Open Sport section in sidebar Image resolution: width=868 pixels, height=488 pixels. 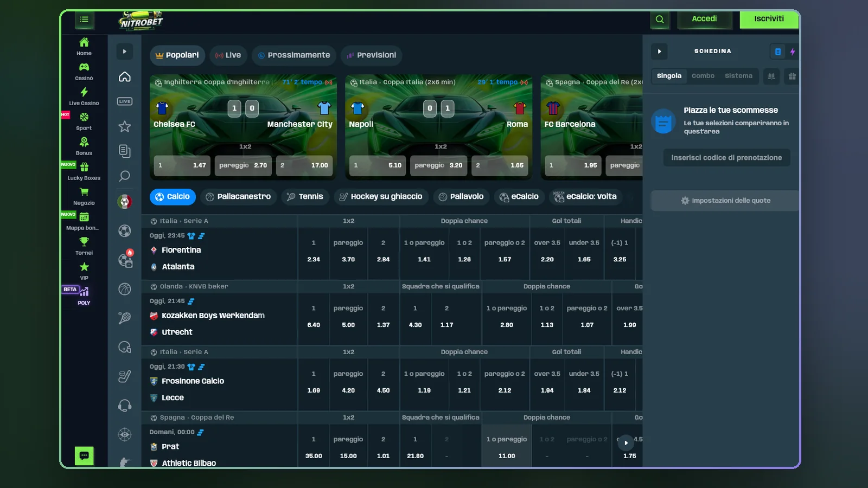click(84, 121)
